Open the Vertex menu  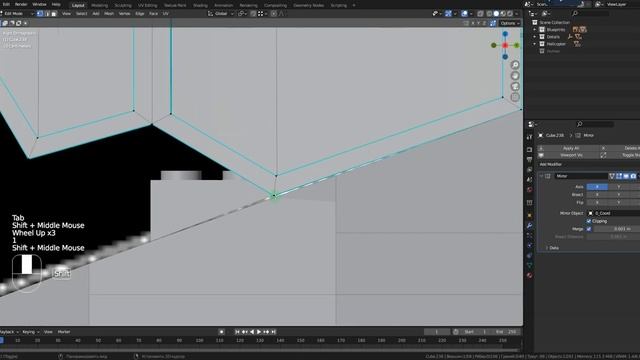(x=124, y=13)
